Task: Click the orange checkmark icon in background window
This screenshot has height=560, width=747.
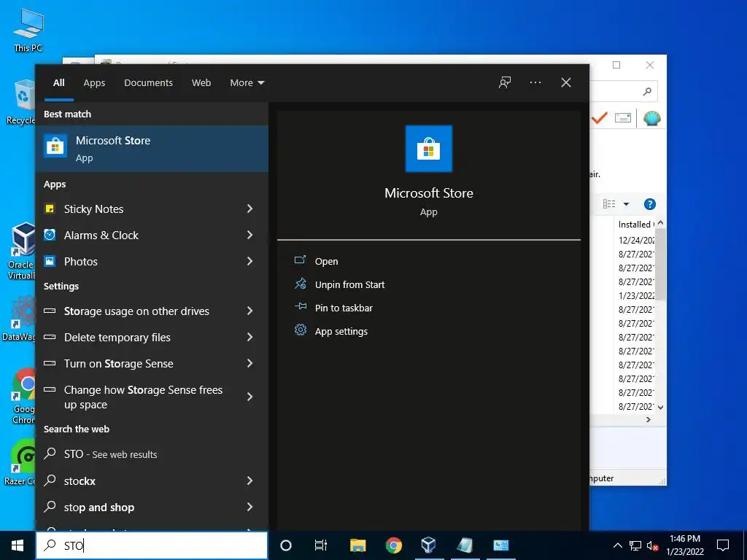Action: (600, 117)
